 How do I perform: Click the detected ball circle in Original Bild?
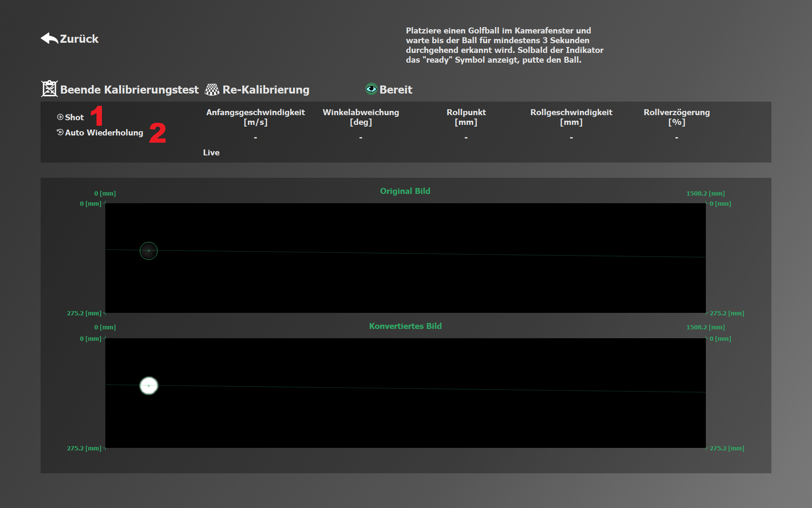pos(148,251)
